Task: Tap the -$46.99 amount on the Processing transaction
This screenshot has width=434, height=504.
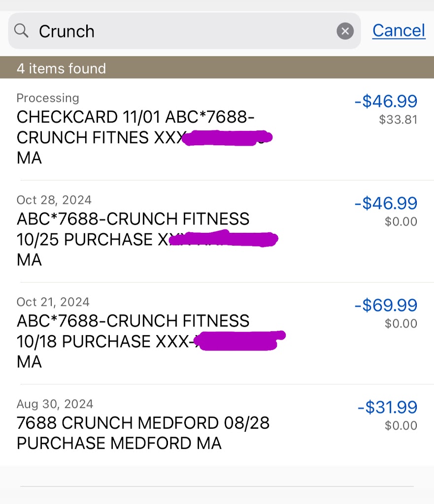Action: (386, 101)
